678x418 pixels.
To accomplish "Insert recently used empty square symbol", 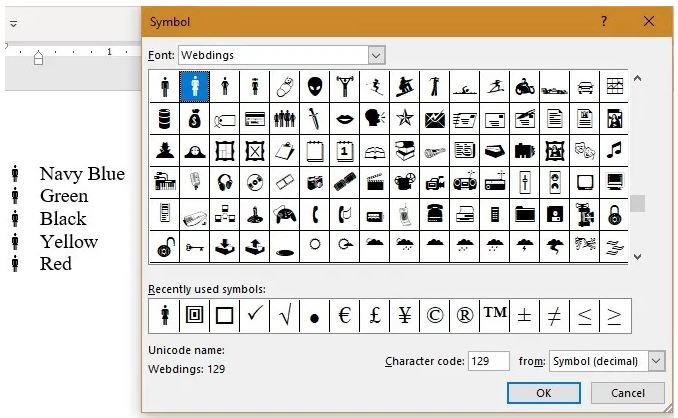I will tap(224, 316).
